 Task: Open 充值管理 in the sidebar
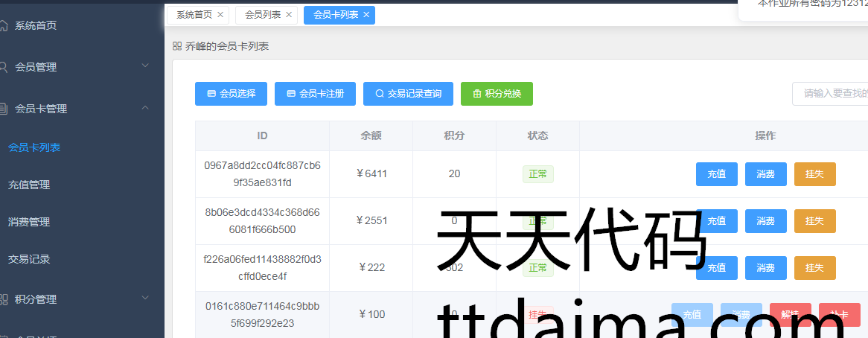29,185
